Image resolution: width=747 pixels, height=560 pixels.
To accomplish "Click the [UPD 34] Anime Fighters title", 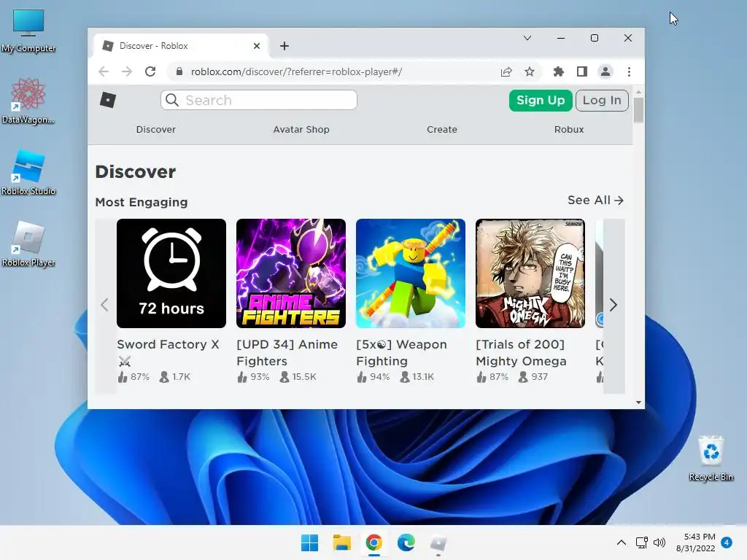I will pos(287,353).
